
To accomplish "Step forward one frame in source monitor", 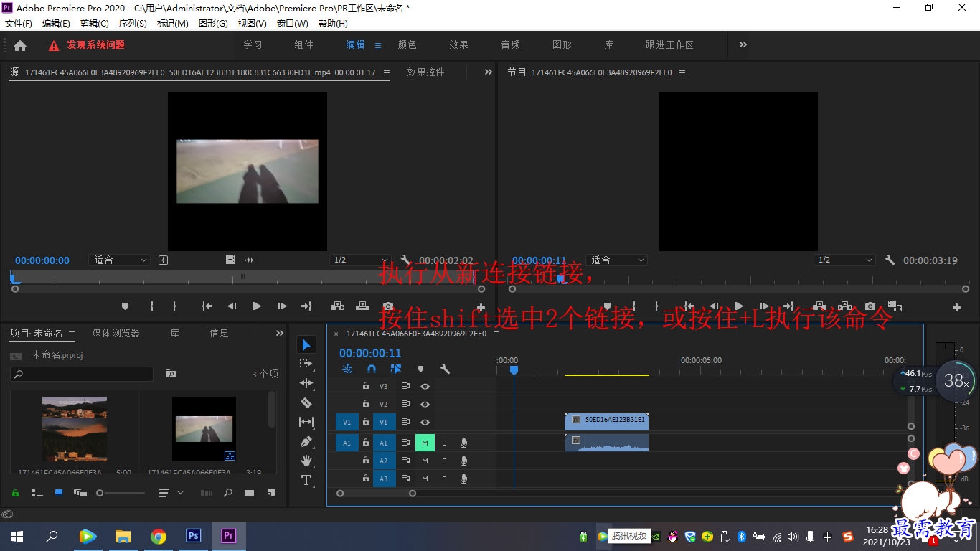I will pyautogui.click(x=282, y=306).
